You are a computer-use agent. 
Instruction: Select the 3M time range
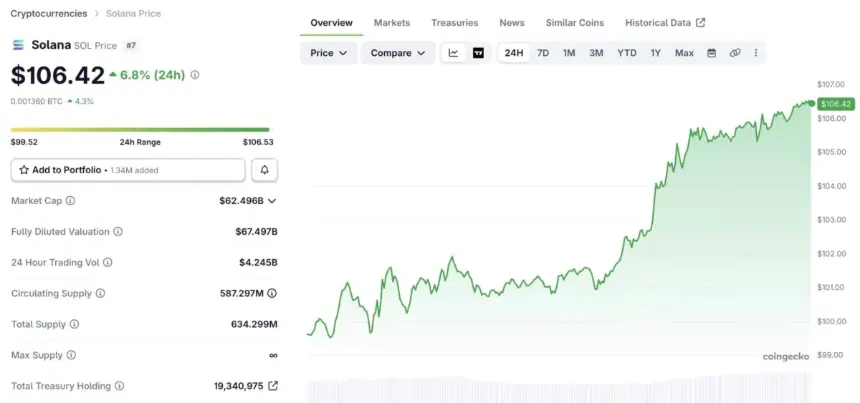click(596, 53)
